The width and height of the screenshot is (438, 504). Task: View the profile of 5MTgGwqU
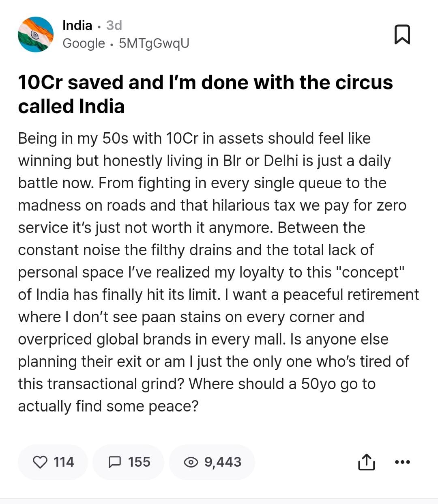[x=155, y=43]
